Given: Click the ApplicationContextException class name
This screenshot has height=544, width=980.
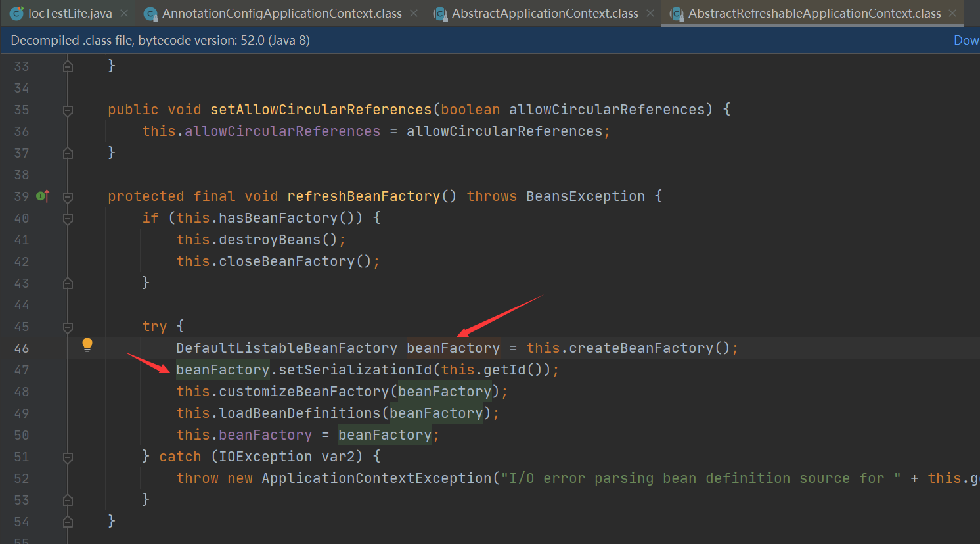Looking at the screenshot, I should point(377,478).
